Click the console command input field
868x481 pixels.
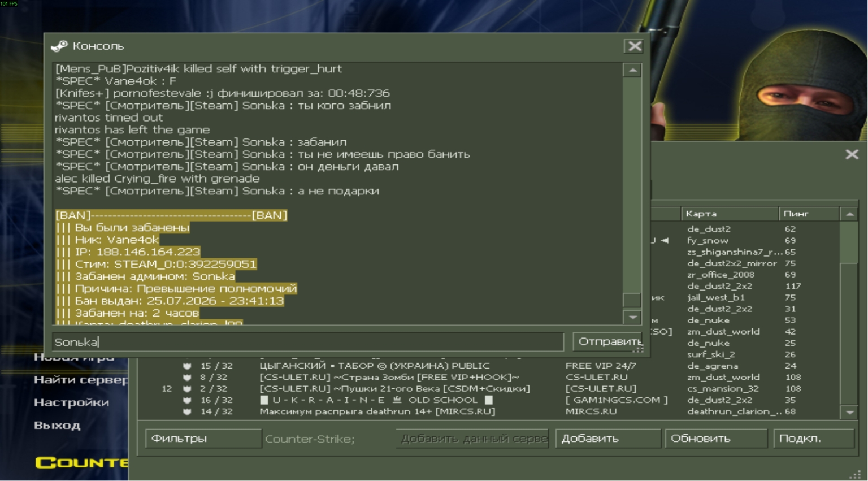click(308, 341)
